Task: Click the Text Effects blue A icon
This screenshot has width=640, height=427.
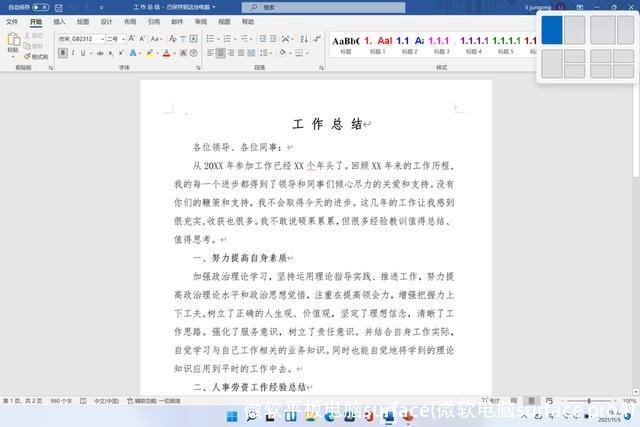Action: pos(133,53)
